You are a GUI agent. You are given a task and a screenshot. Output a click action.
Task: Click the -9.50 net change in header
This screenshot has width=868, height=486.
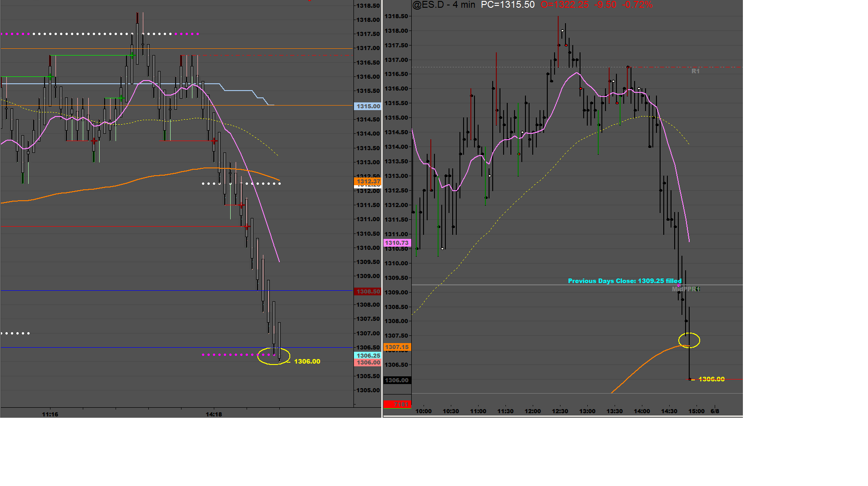tap(606, 5)
